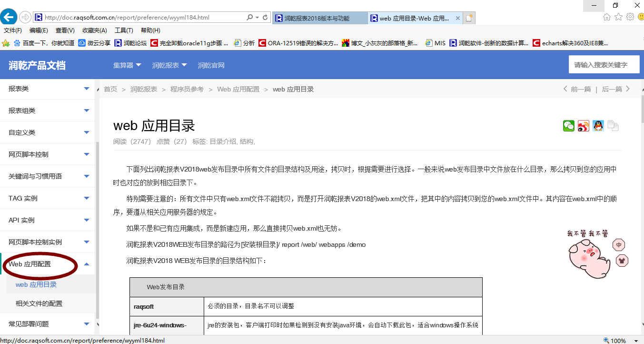Select 相关文件的配置 in the sidebar
Screen dimensions: 644x344
click(x=39, y=304)
